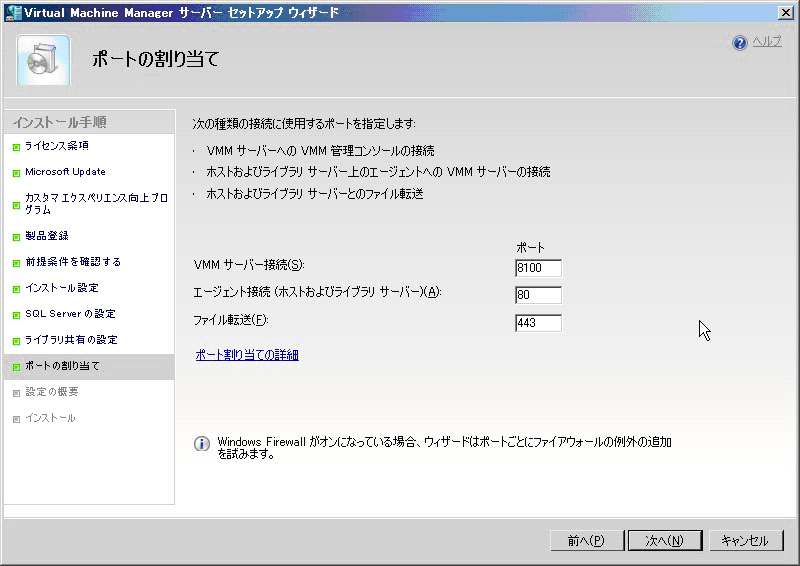
Task: Click the help question mark icon
Action: click(x=740, y=43)
